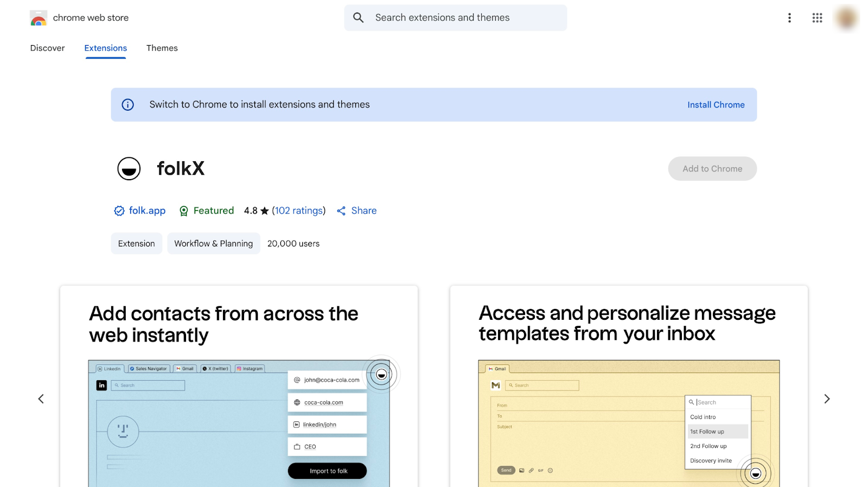868x487 pixels.
Task: Go to the Discover tab
Action: pos(48,48)
